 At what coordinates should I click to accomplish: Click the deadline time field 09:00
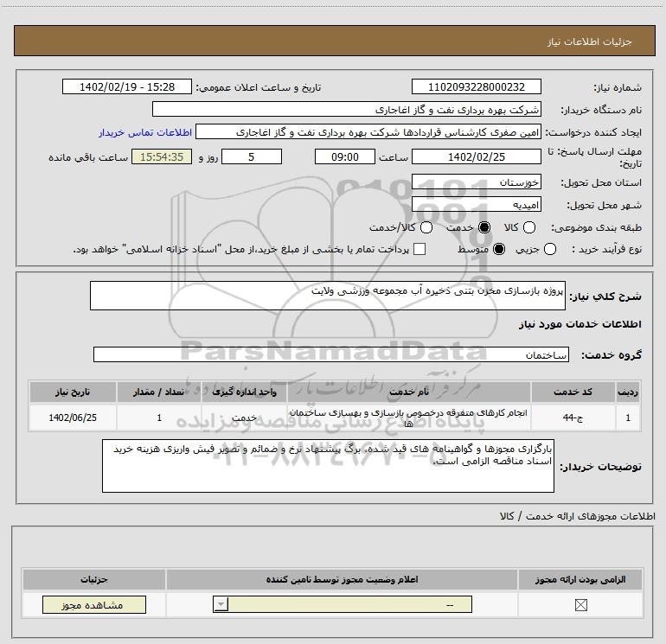[345, 156]
